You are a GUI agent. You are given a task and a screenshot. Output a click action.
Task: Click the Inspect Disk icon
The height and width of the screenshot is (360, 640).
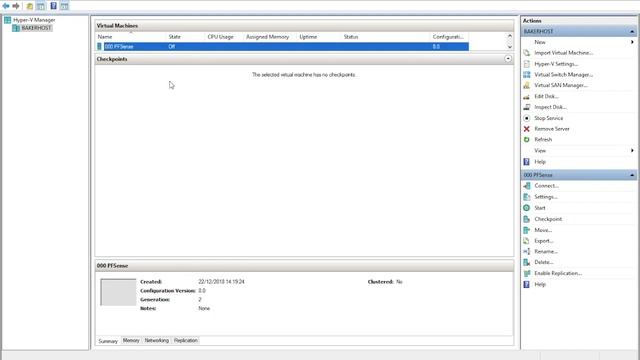point(527,107)
